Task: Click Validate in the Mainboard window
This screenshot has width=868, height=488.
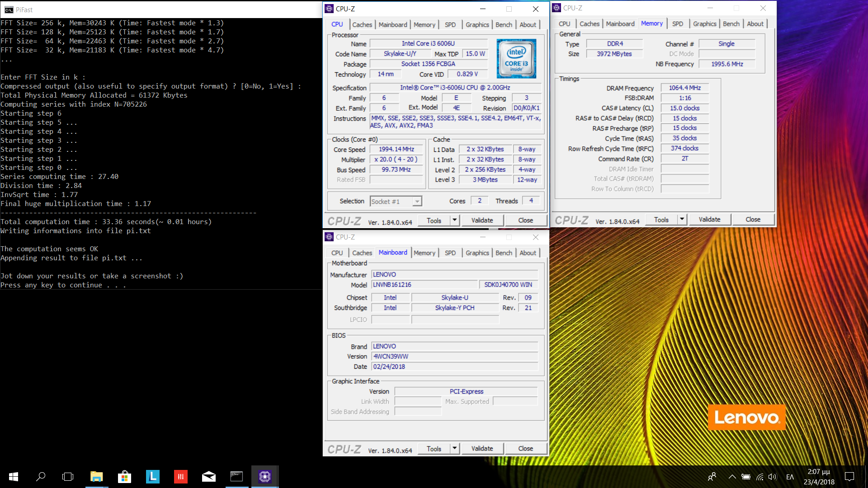Action: 482,448
